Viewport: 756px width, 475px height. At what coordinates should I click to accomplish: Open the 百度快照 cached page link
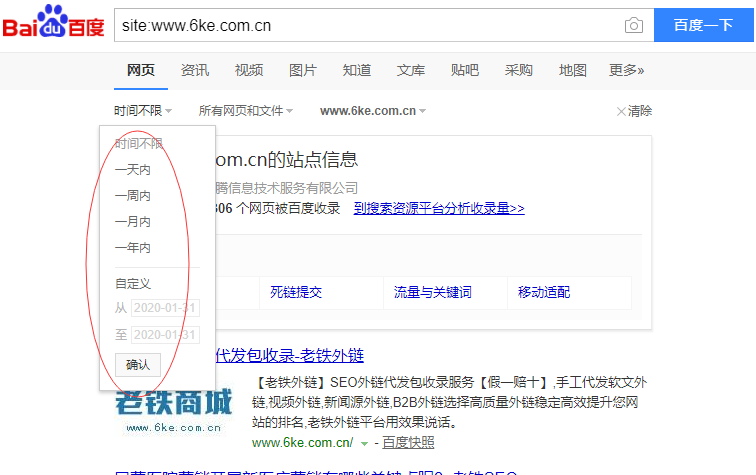pyautogui.click(x=408, y=443)
